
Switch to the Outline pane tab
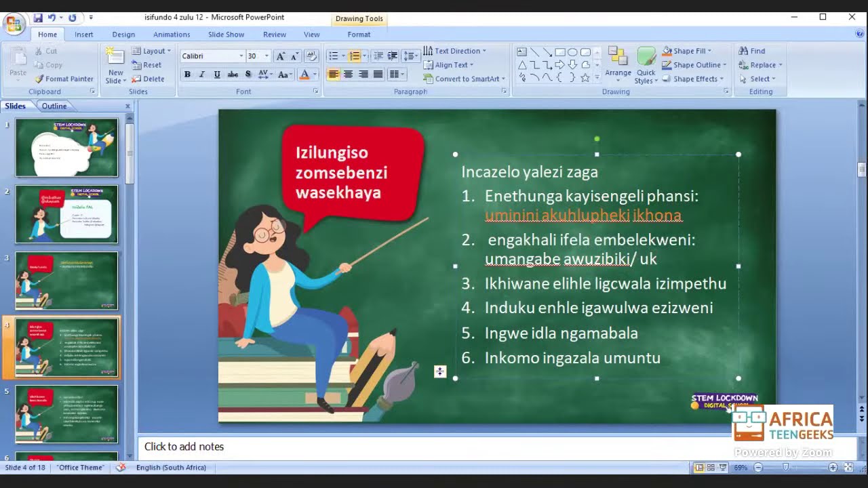pyautogui.click(x=54, y=106)
